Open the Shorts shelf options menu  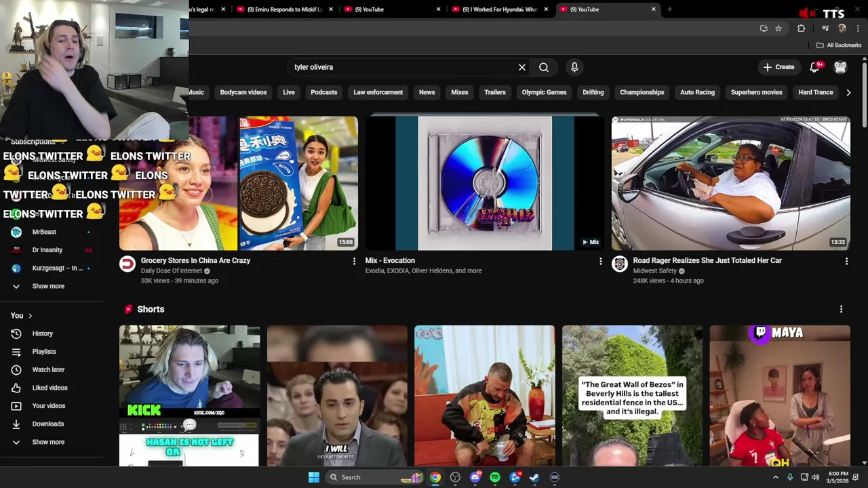pos(842,309)
